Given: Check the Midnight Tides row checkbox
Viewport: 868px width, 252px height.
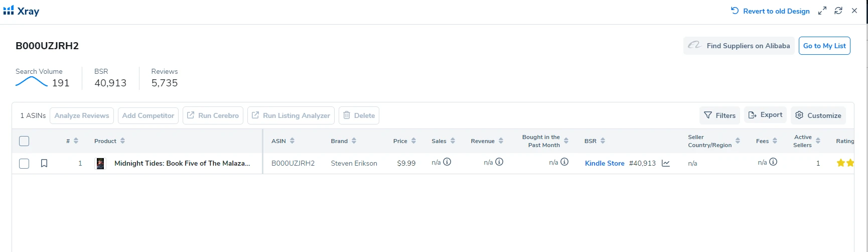Looking at the screenshot, I should coord(24,163).
